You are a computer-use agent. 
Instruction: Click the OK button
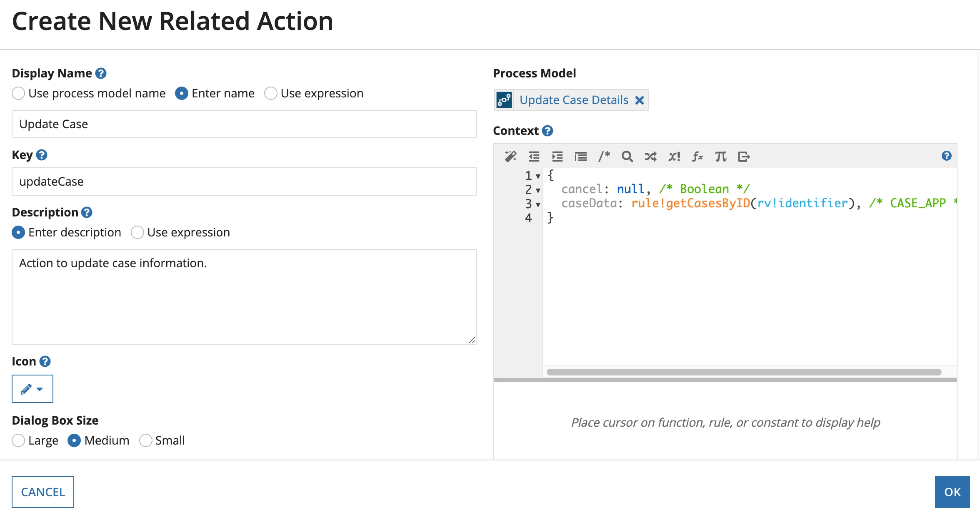point(952,492)
